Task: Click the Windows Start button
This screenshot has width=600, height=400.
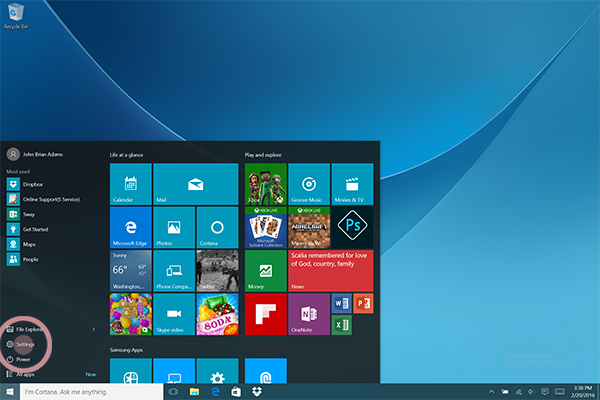Action: pyautogui.click(x=10, y=392)
